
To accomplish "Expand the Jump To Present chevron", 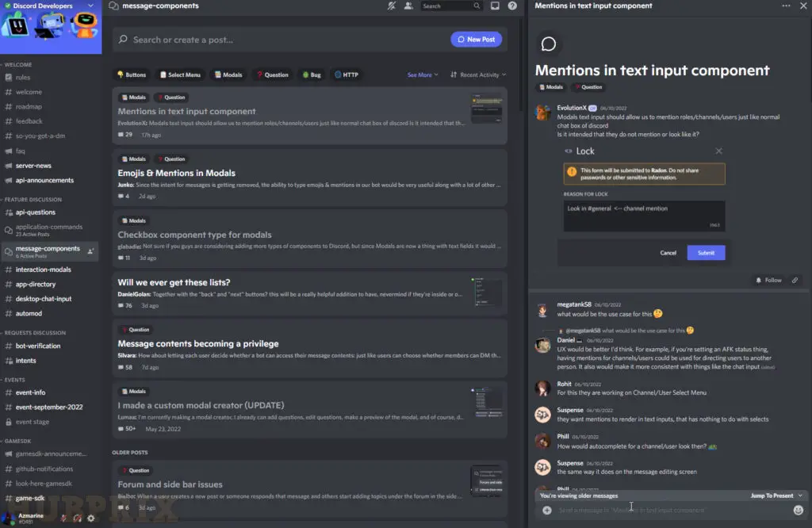I will [801, 496].
